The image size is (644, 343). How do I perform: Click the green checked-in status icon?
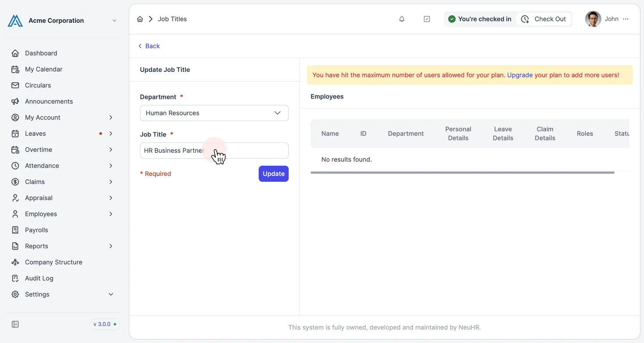[452, 19]
